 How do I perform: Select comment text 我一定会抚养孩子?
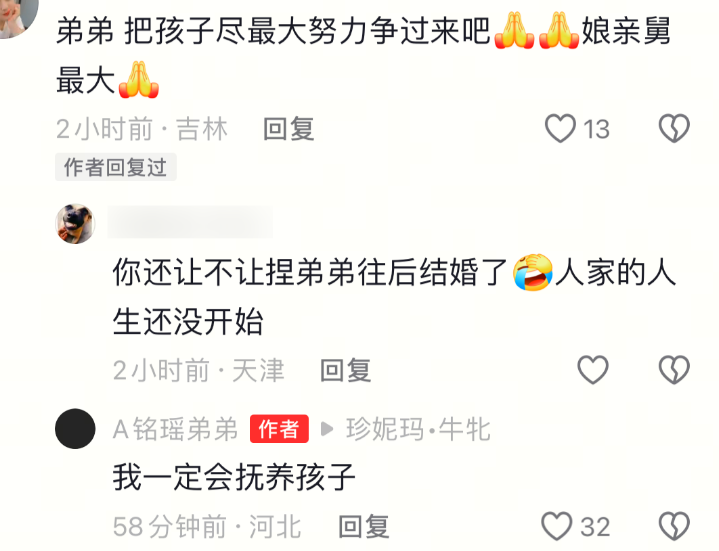(234, 477)
